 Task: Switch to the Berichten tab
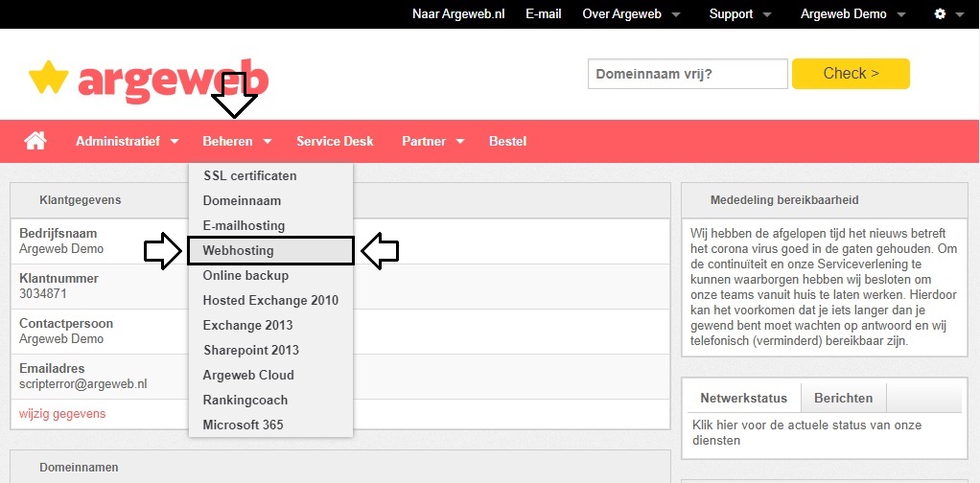click(x=843, y=398)
